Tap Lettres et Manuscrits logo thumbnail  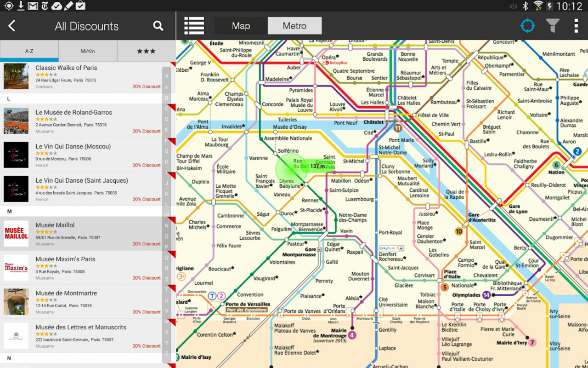click(16, 336)
